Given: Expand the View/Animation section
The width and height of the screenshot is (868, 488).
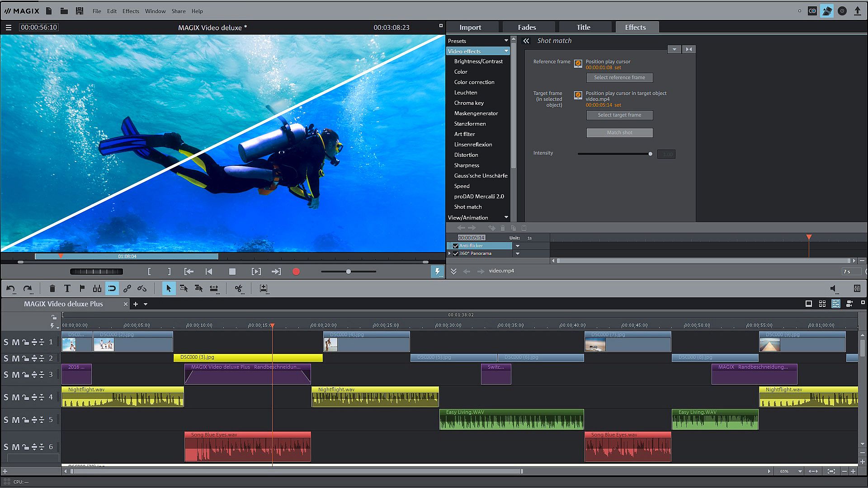Looking at the screenshot, I should point(506,217).
